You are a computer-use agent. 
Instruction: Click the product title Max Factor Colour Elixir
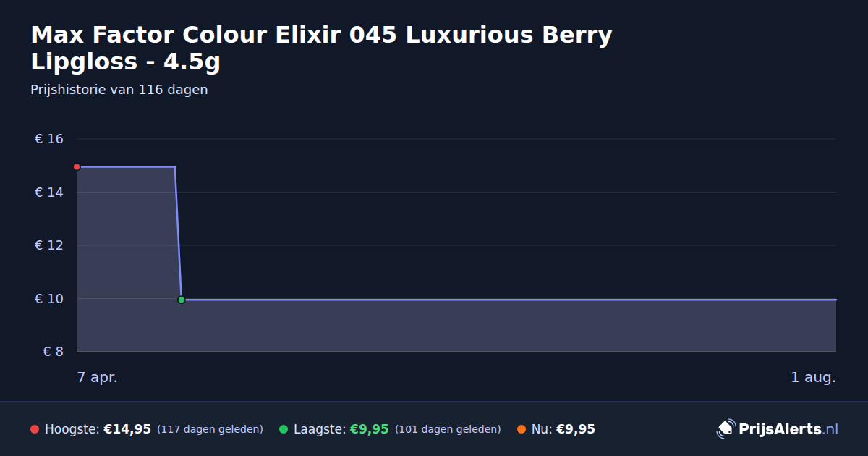[321, 48]
